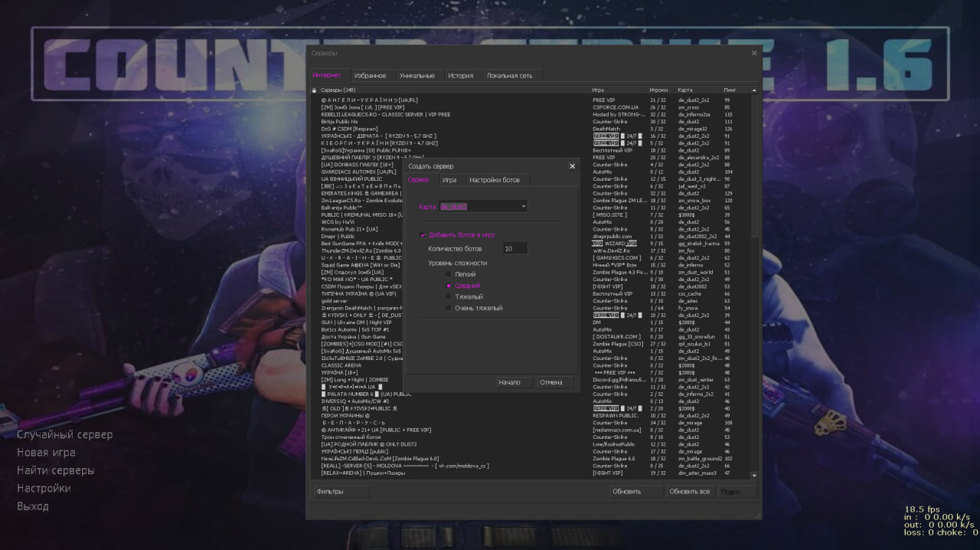980x550 pixels.
Task: Select Тяжелый difficulty radio button
Action: tap(449, 296)
